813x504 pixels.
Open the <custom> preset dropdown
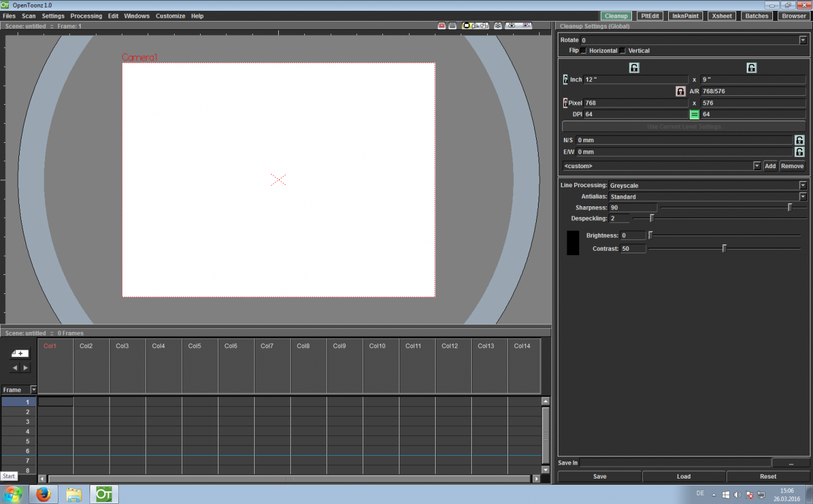pyautogui.click(x=756, y=166)
